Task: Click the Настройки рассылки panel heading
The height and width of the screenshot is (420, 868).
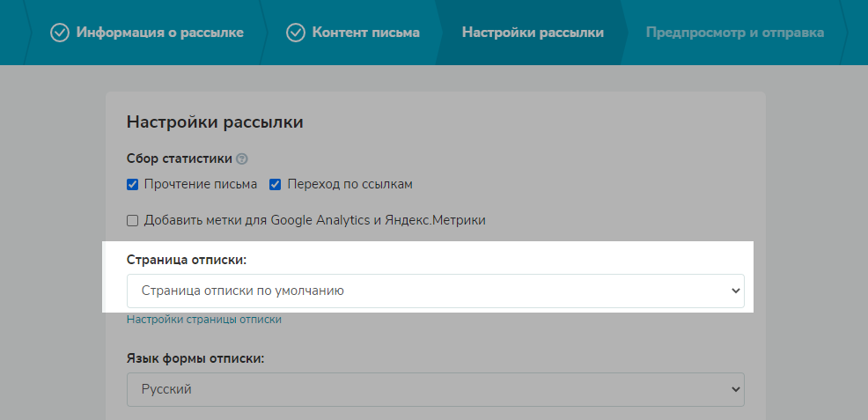Action: (215, 122)
